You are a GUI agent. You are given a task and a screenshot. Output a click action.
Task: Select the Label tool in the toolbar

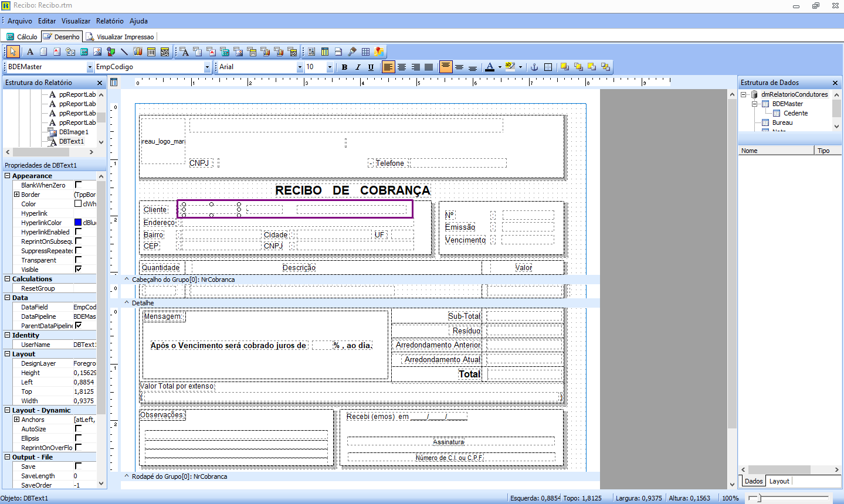[x=30, y=52]
